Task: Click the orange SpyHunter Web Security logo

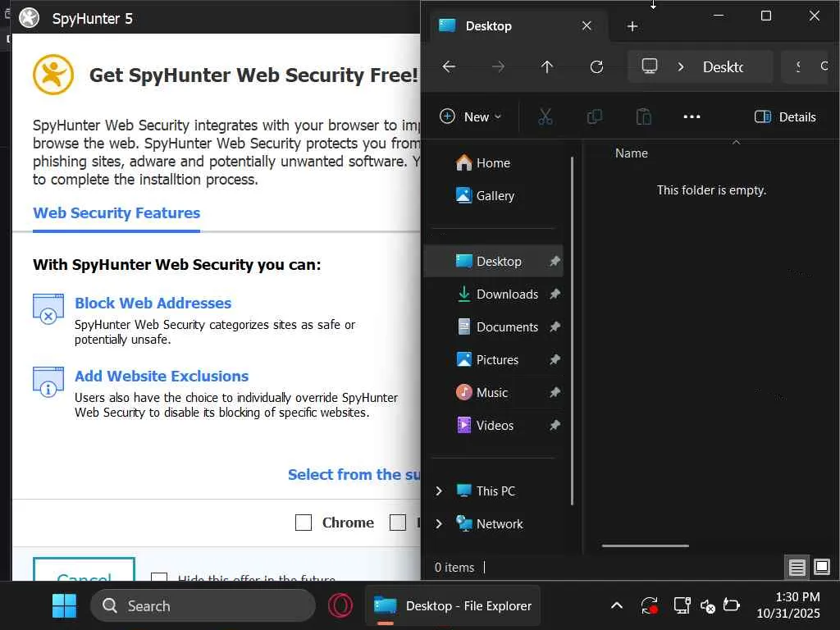Action: click(x=53, y=75)
